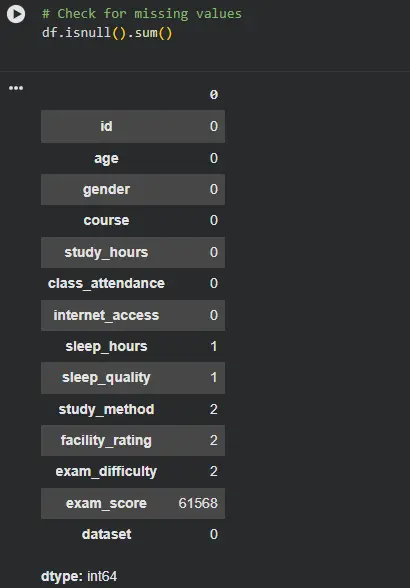The image size is (410, 588).
Task: Select the study_hours row
Action: (133, 252)
